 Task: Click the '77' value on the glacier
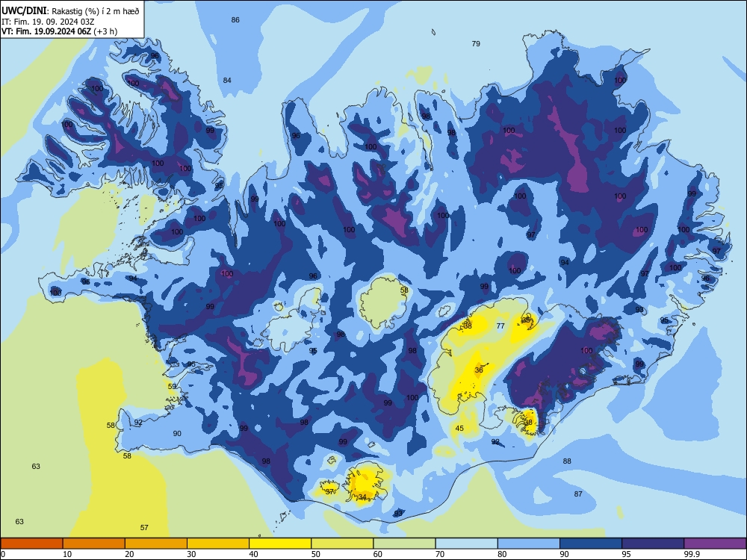[x=500, y=326]
